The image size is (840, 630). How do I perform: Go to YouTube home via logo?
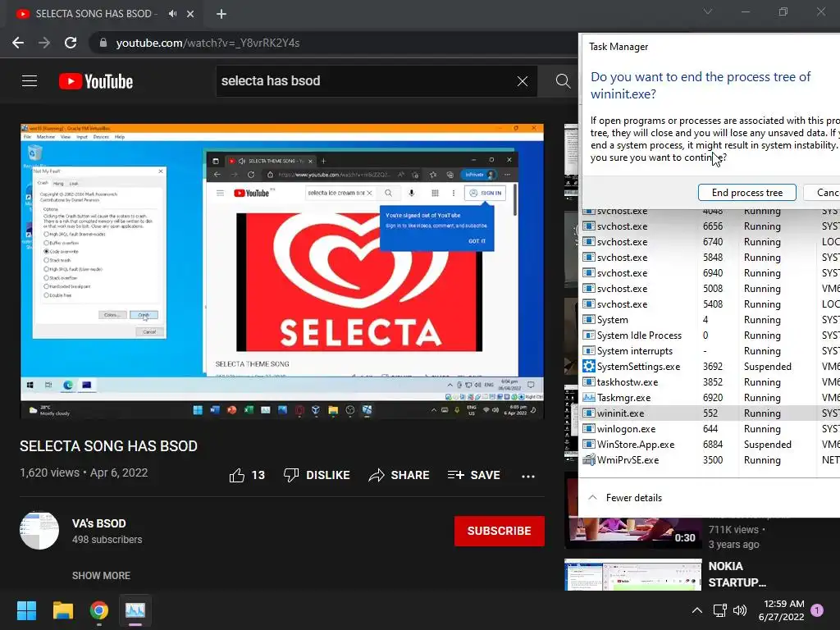(96, 81)
